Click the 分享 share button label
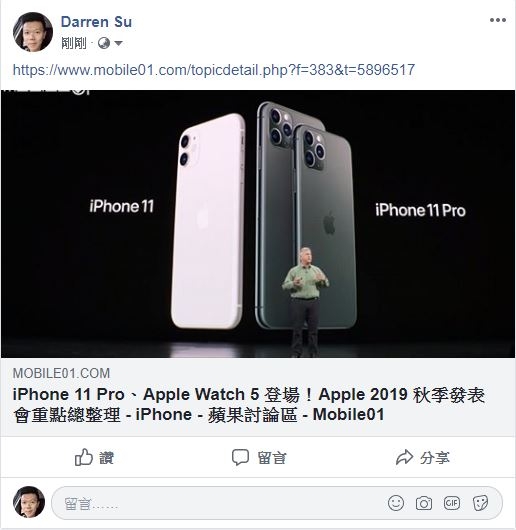This screenshot has height=530, width=516. click(435, 458)
